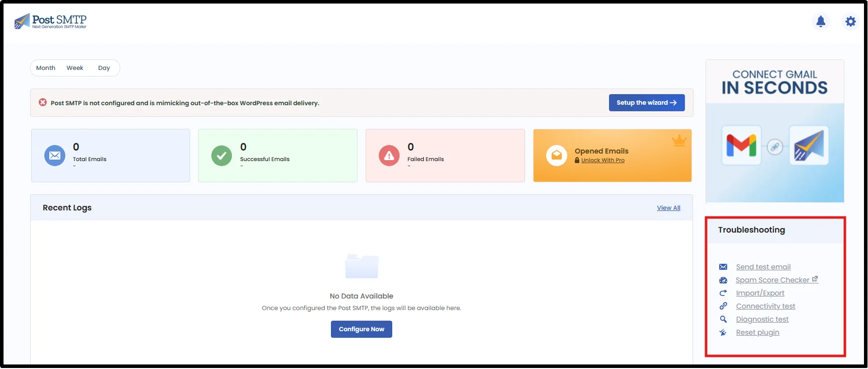Click the Diagnostic test magnifier icon
Image resolution: width=868 pixels, height=369 pixels.
(723, 319)
